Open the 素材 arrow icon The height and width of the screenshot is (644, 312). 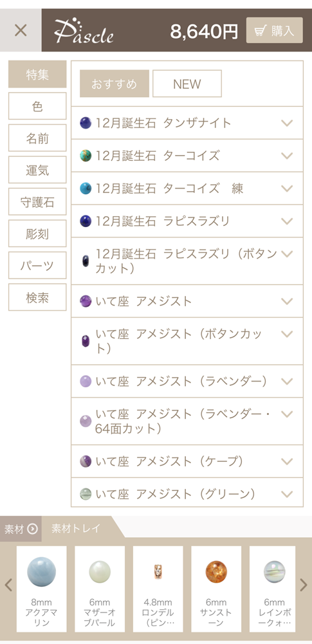click(32, 529)
